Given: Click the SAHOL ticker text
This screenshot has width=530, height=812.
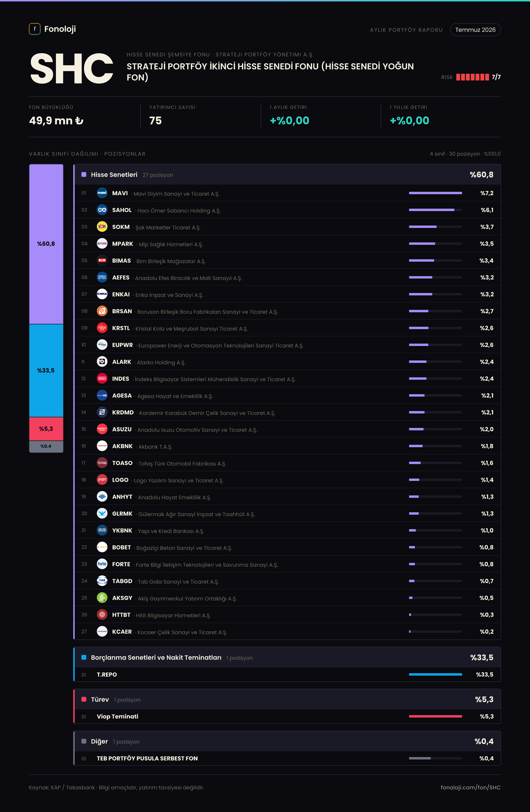Looking at the screenshot, I should coord(122,210).
